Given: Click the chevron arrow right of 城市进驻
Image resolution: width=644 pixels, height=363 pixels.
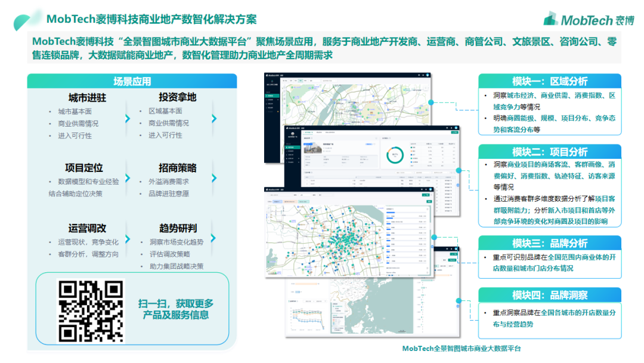Looking at the screenshot, I should [127, 118].
